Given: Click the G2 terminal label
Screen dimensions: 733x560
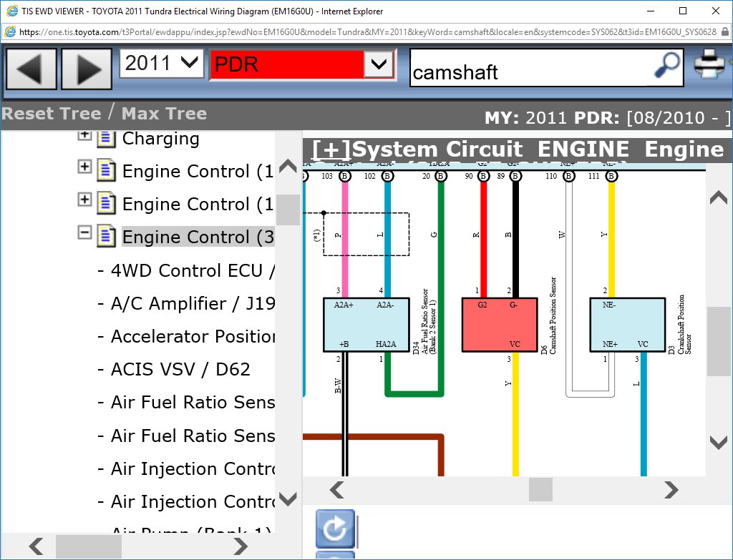Looking at the screenshot, I should click(x=482, y=305).
